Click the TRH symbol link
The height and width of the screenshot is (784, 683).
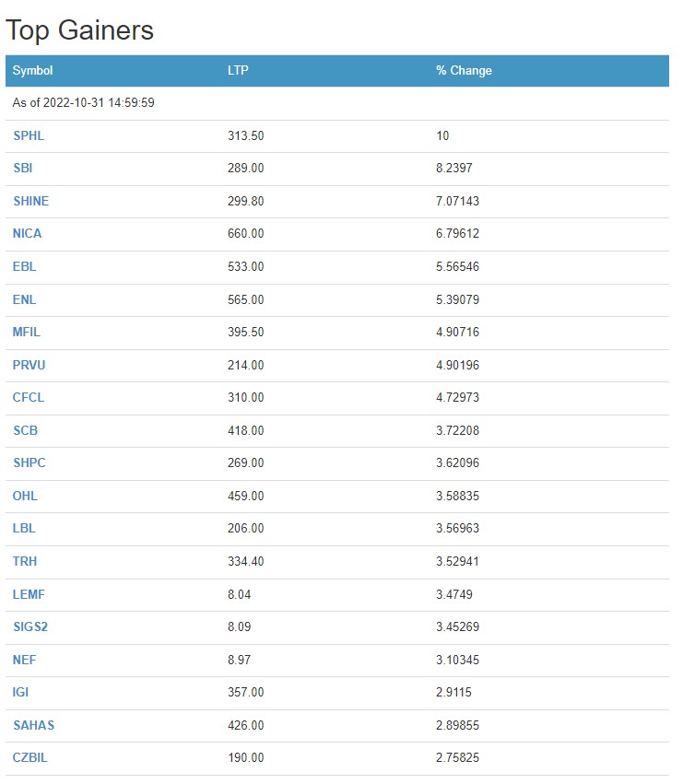25,561
